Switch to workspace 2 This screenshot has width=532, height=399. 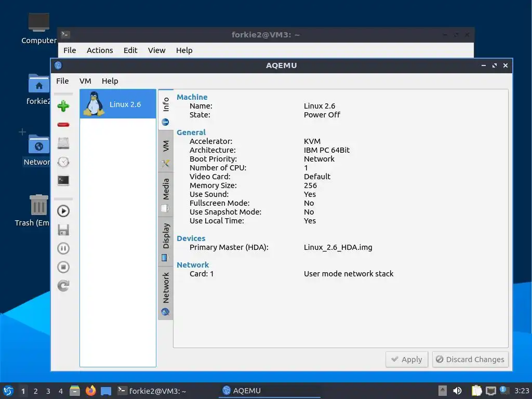(36, 391)
